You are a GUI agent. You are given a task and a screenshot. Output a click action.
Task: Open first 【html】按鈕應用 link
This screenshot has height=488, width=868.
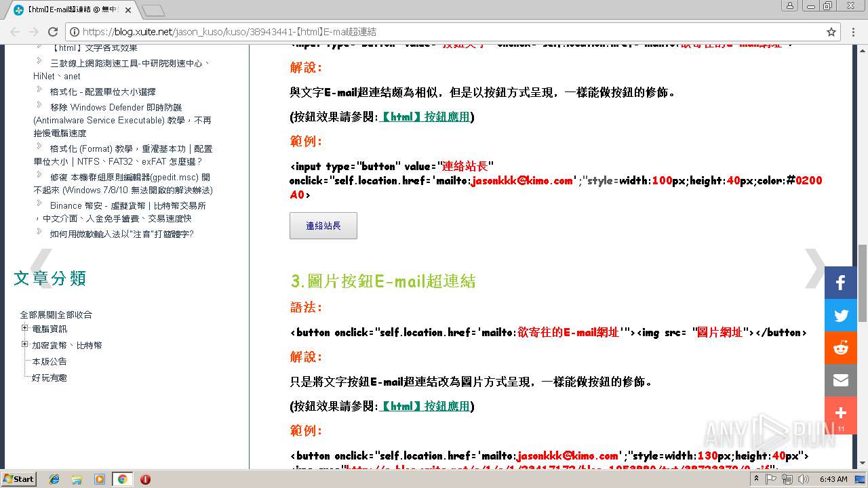point(424,117)
